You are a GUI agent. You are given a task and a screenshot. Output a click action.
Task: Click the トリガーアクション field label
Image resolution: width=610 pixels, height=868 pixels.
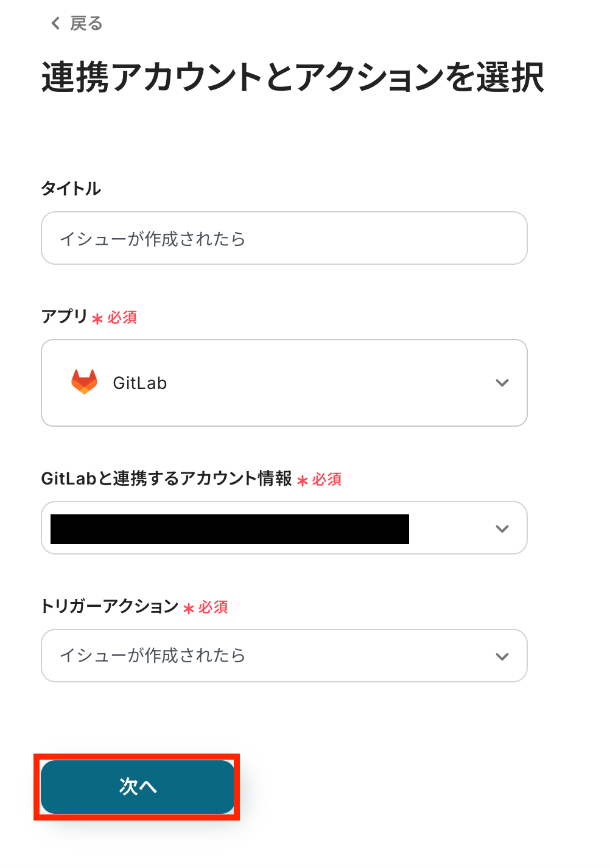coord(110,606)
